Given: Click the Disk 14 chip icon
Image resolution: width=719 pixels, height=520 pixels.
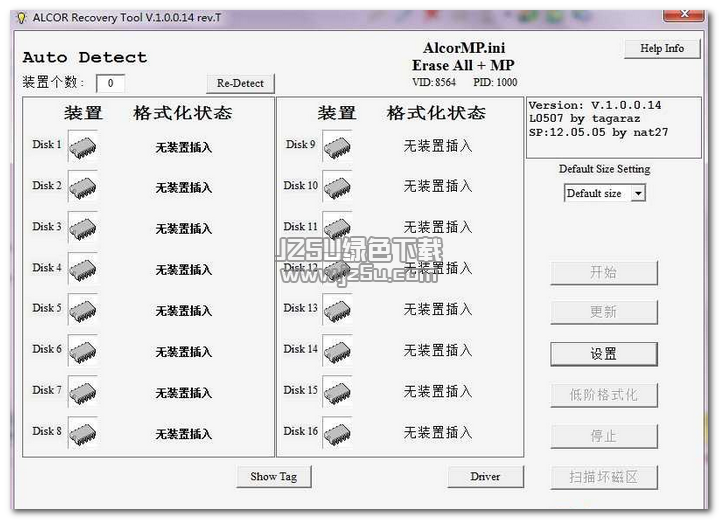Looking at the screenshot, I should click(x=337, y=351).
